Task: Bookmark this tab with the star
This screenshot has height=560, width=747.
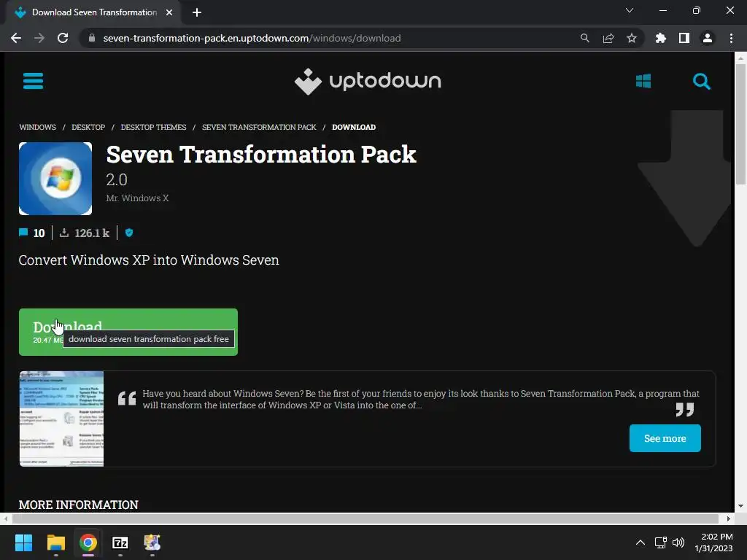Action: [632, 38]
